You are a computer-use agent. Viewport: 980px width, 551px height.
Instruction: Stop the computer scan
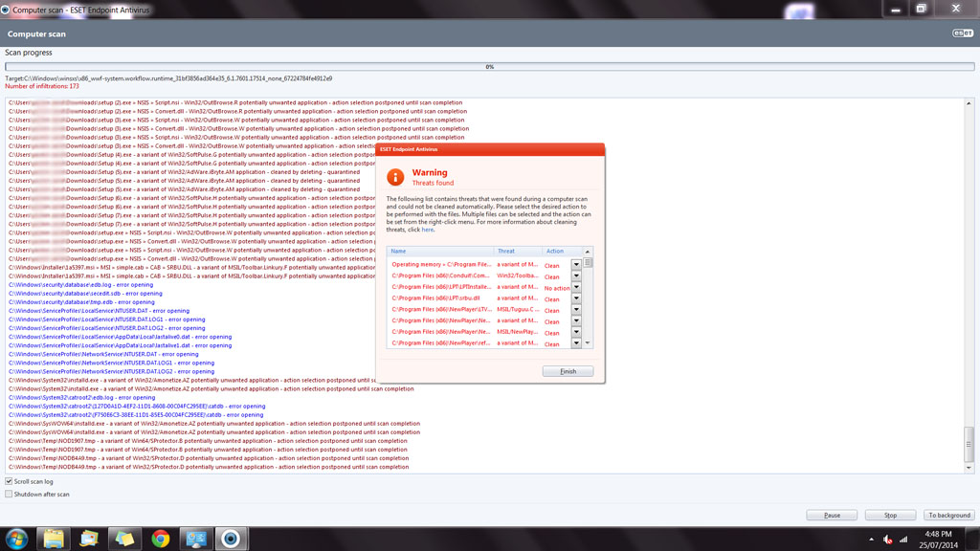[891, 515]
